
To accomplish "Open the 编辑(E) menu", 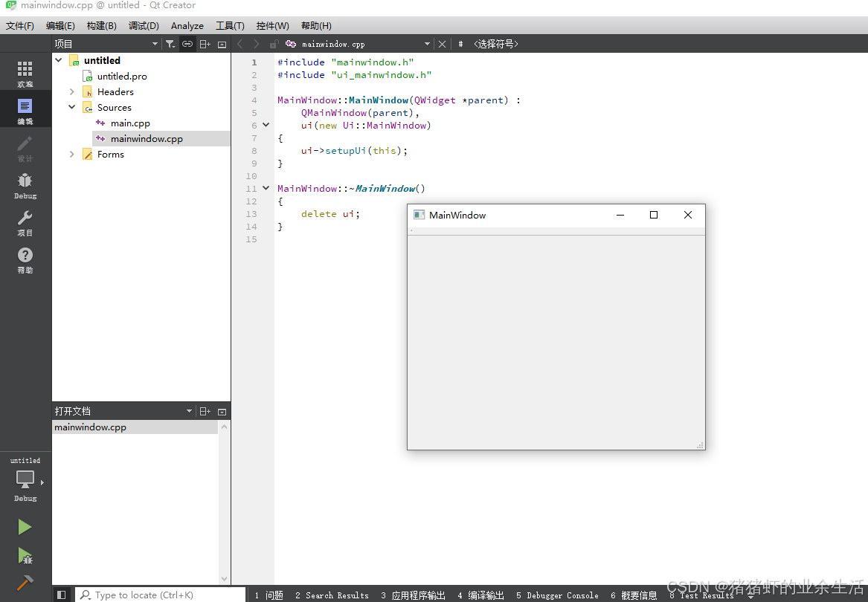I will tap(60, 25).
